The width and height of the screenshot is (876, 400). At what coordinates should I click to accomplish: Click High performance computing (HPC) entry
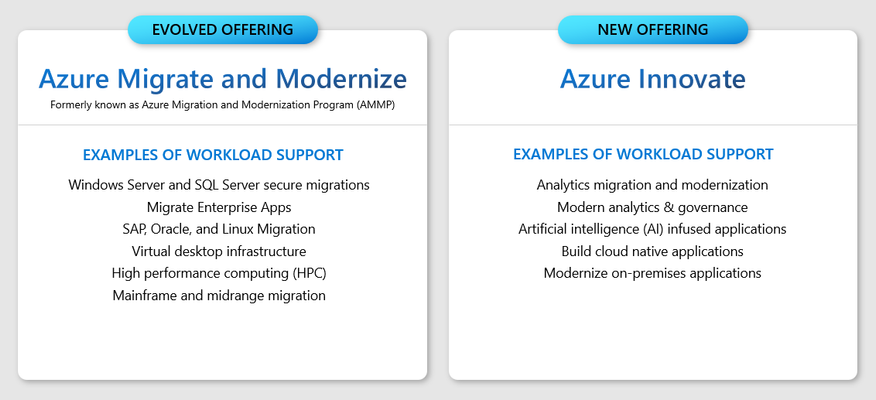(x=219, y=273)
